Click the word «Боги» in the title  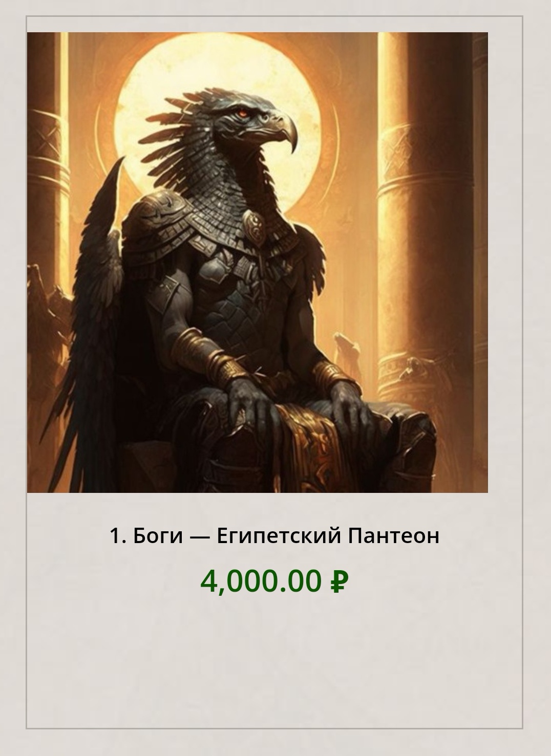[x=158, y=536]
